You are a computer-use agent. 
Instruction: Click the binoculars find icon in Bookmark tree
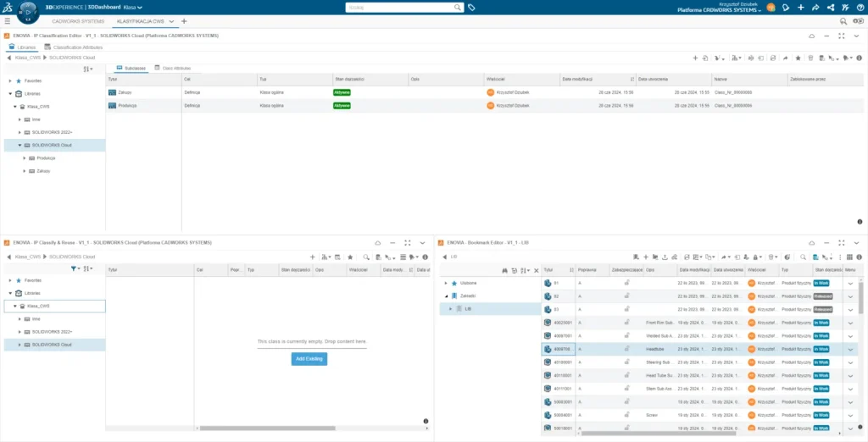coord(505,270)
